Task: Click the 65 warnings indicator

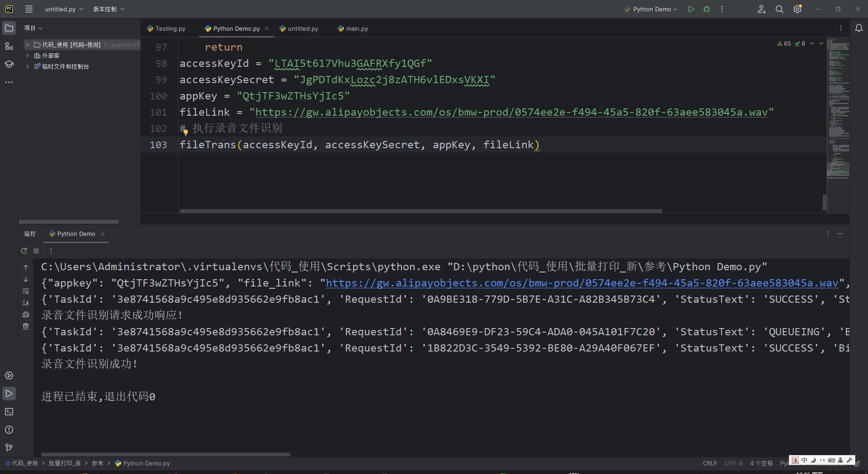Action: click(x=784, y=44)
